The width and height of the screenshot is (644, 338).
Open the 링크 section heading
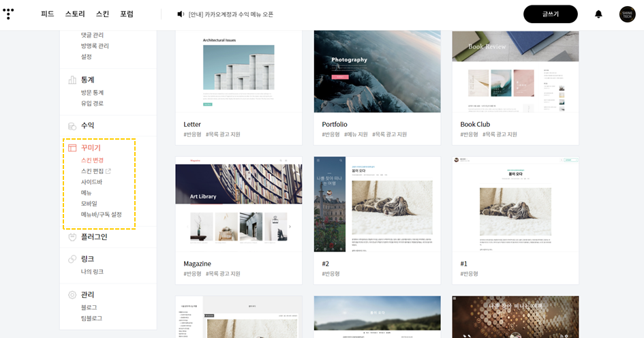[87, 259]
